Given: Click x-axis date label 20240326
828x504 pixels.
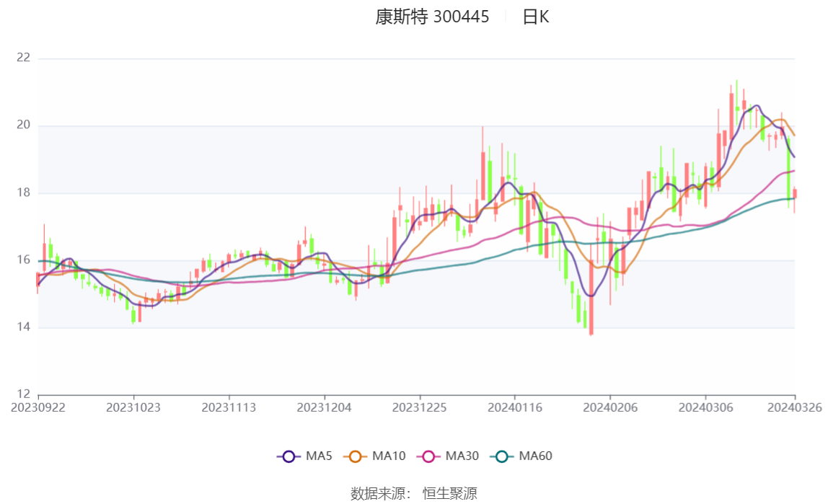Looking at the screenshot, I should [795, 407].
